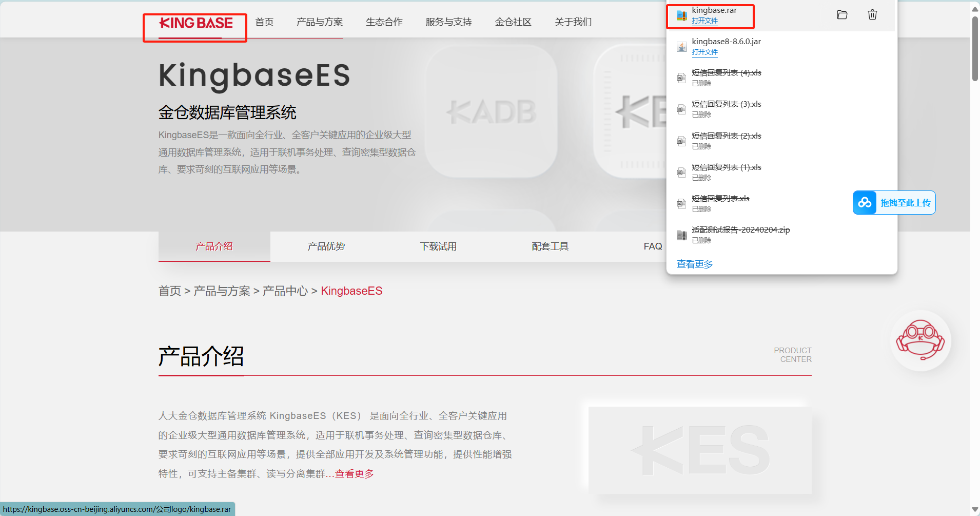Viewport: 980px width, 516px height.
Task: Click xls icon beside 短信回复列表 (3).xls
Action: point(681,109)
